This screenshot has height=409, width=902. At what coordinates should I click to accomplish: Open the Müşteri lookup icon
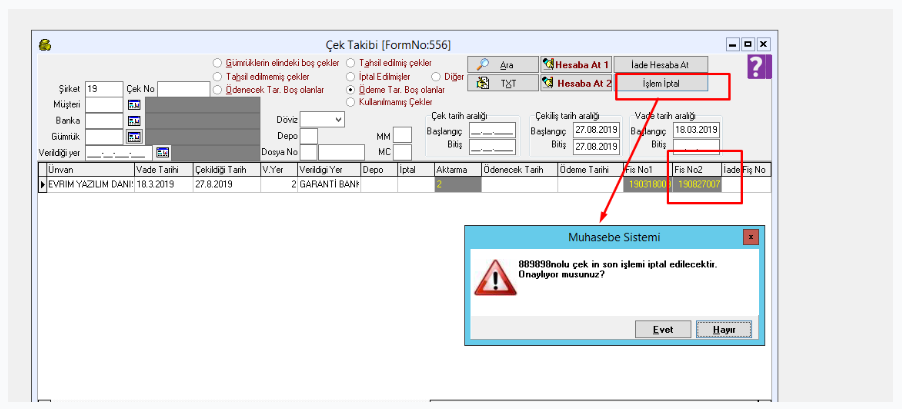pos(134,105)
